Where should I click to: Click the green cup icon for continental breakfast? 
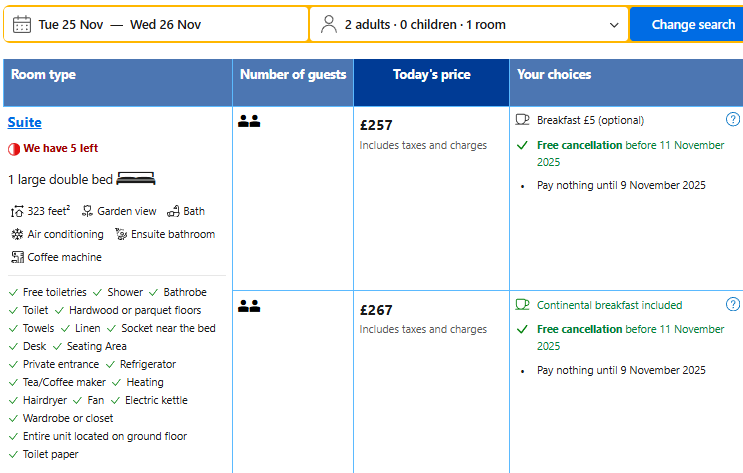click(x=522, y=305)
